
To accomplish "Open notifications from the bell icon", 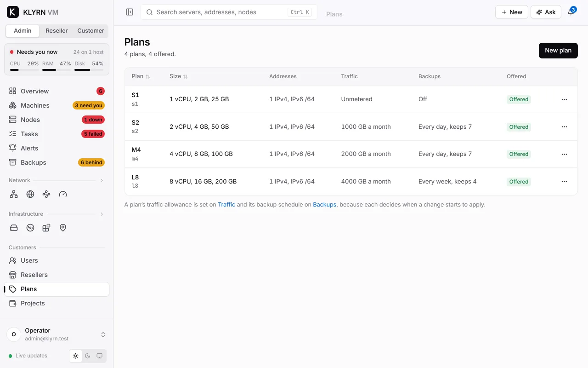I will coord(571,12).
